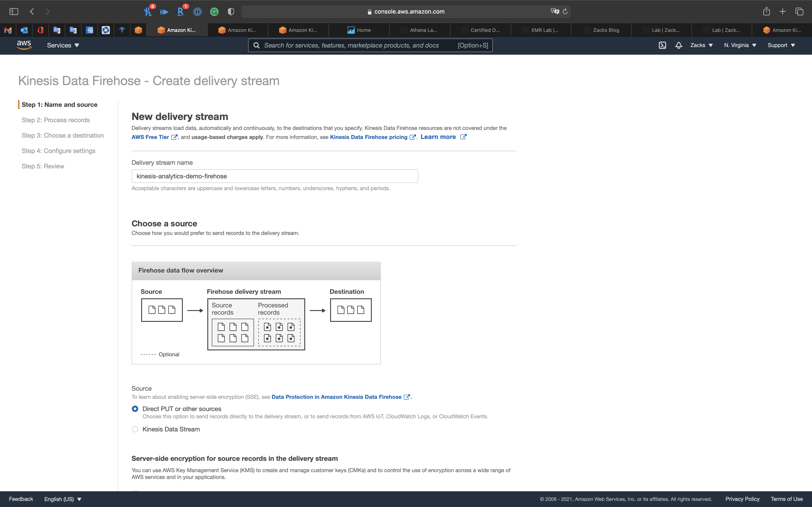This screenshot has width=812, height=507.
Task: Click the page reload icon
Action: point(565,11)
